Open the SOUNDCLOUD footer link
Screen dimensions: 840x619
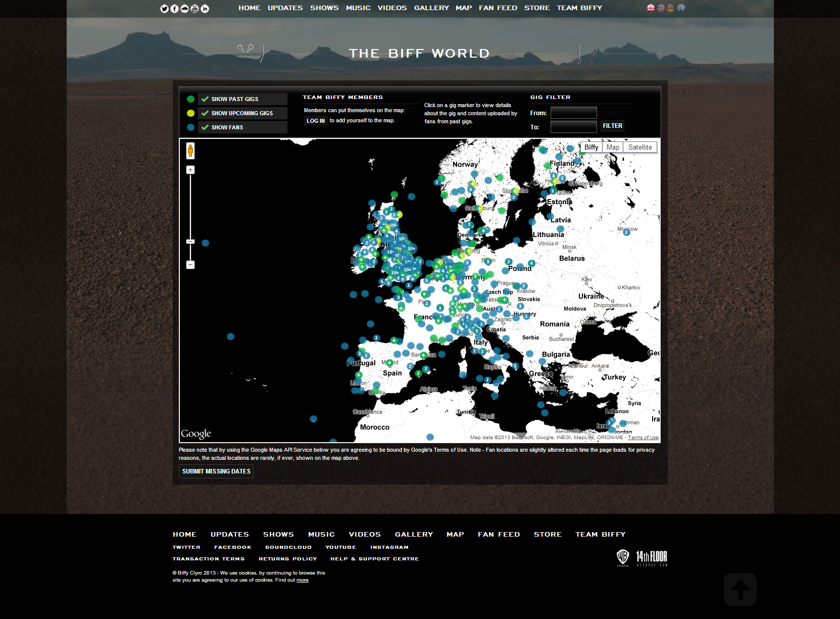(288, 547)
